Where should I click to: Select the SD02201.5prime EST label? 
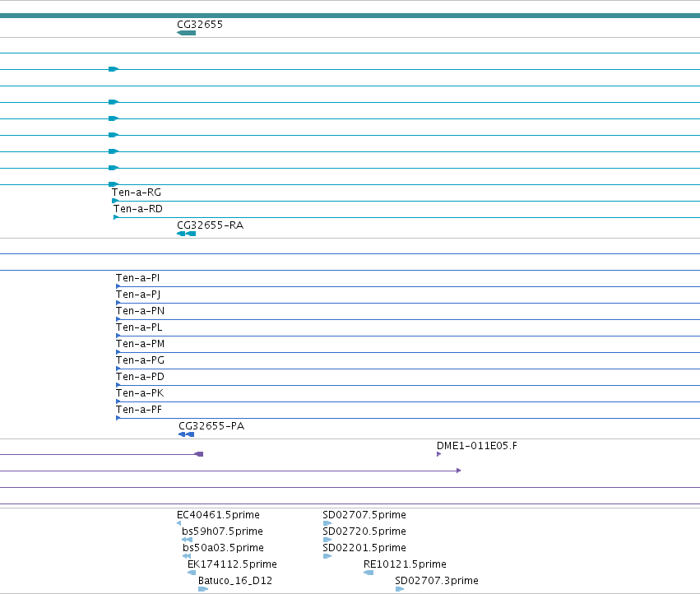pos(364,548)
